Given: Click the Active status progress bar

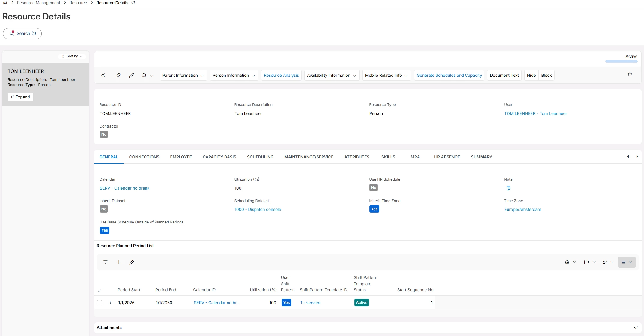Looking at the screenshot, I should click(x=621, y=61).
